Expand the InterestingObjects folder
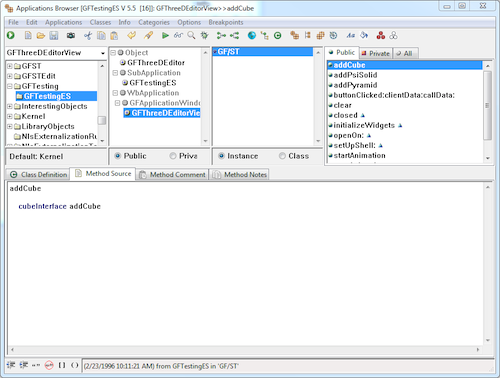The height and width of the screenshot is (378, 500). click(x=10, y=106)
